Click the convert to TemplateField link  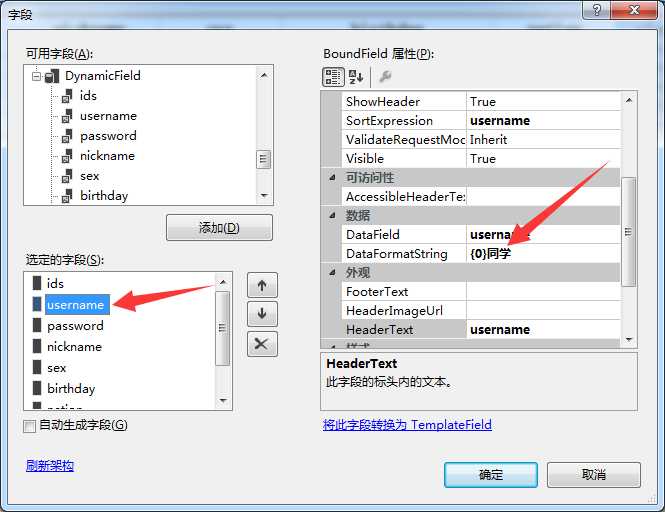coord(407,425)
